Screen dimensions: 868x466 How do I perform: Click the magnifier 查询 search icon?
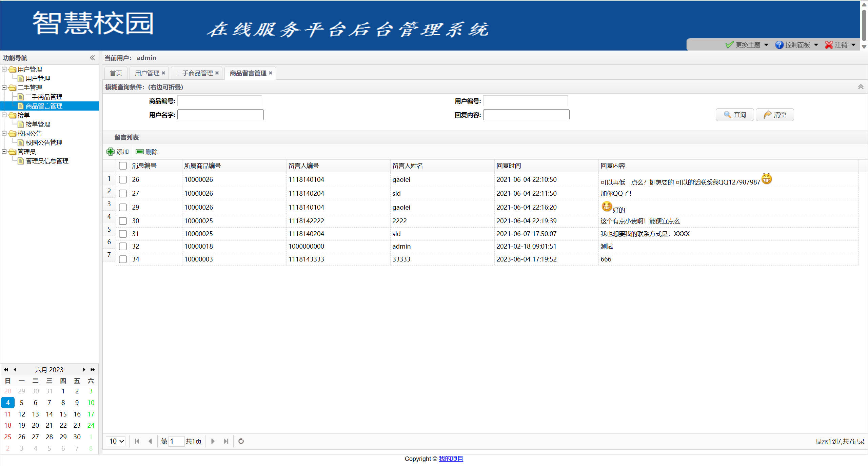pyautogui.click(x=727, y=115)
